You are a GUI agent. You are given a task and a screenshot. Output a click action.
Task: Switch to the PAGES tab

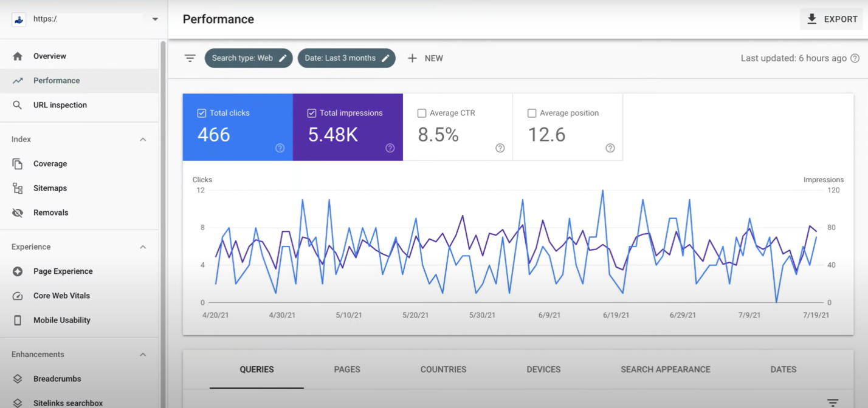click(347, 369)
